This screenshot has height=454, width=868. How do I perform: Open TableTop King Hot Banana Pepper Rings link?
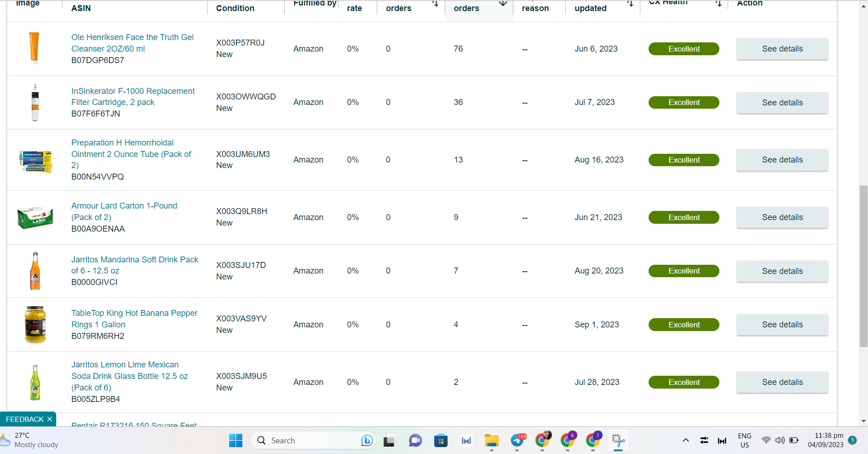pyautogui.click(x=134, y=319)
